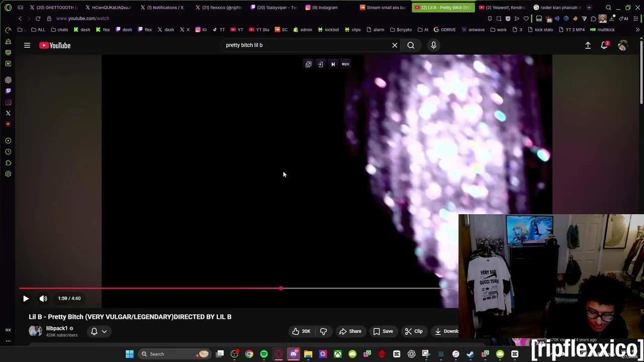The height and width of the screenshot is (362, 644).
Task: Click the magnifier search button
Action: 411,45
